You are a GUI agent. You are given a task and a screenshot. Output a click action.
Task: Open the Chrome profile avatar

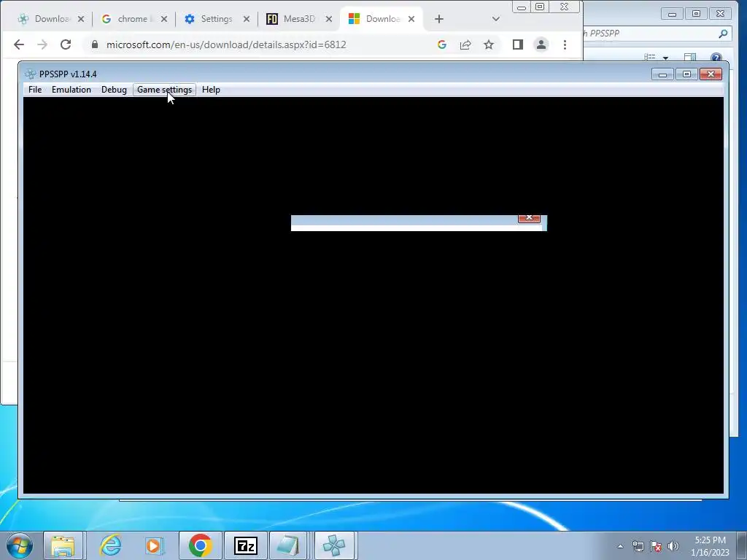(x=541, y=44)
